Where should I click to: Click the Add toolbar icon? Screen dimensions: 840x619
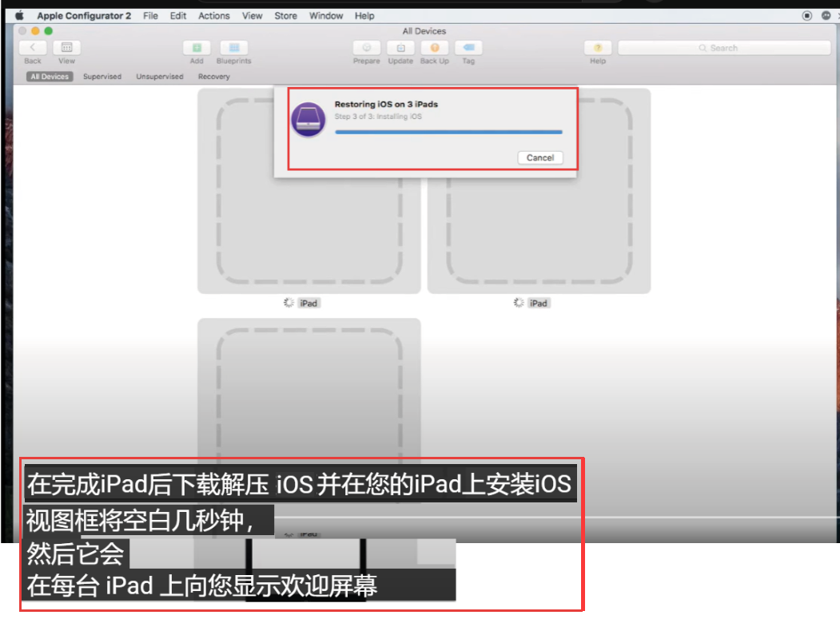[197, 48]
